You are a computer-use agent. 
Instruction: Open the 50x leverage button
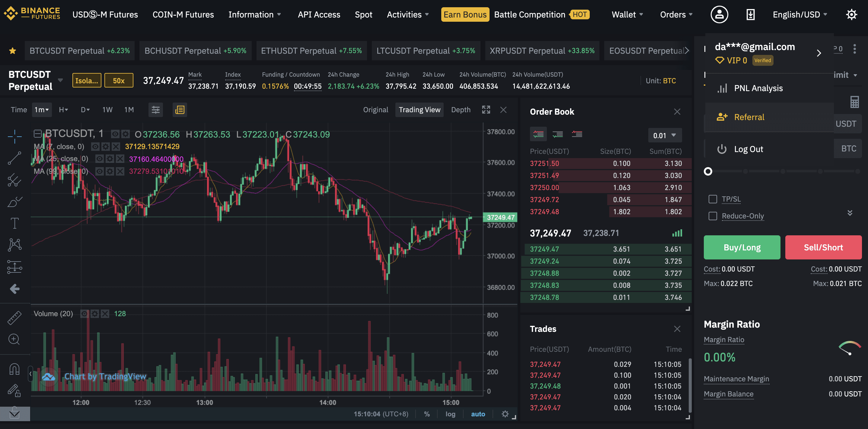tap(119, 81)
